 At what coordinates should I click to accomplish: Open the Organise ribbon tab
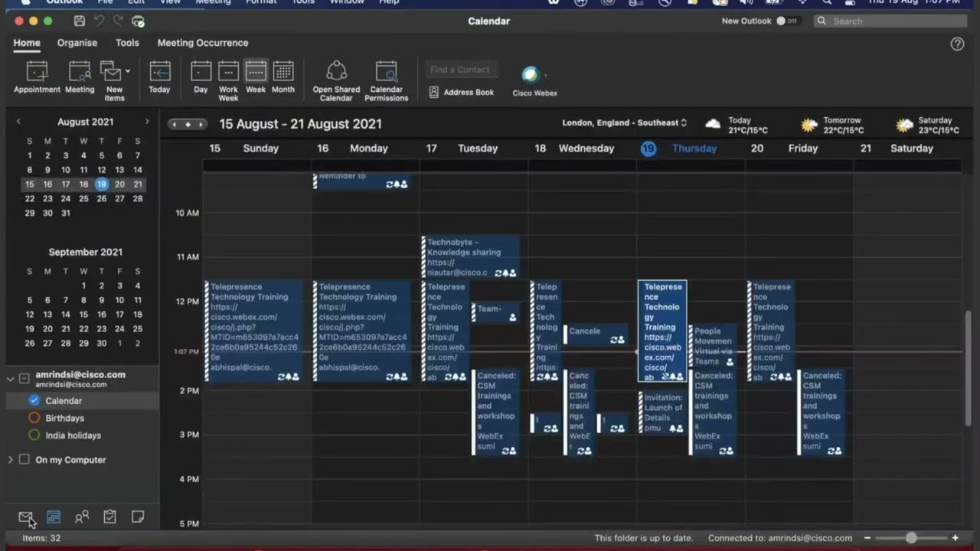77,43
